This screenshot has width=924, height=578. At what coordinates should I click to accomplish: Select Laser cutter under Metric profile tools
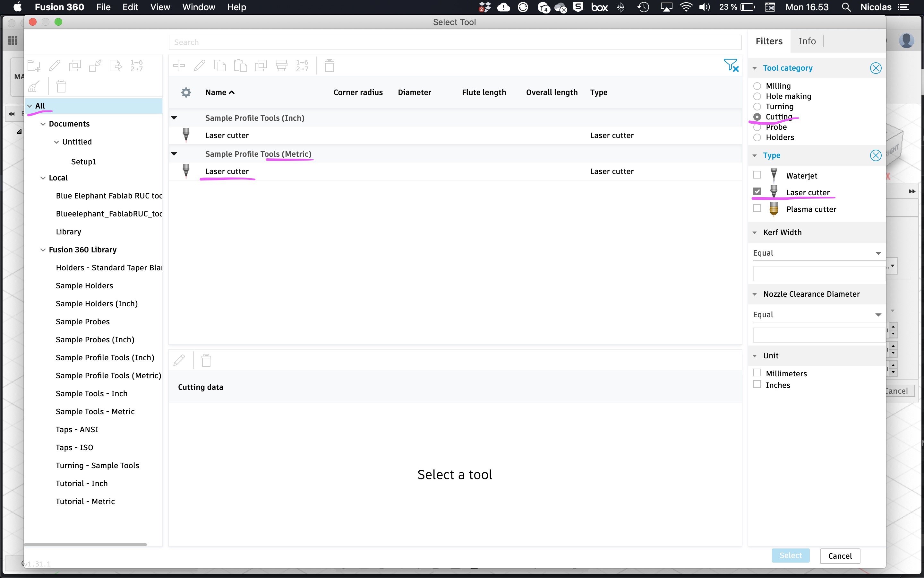tap(455, 171)
